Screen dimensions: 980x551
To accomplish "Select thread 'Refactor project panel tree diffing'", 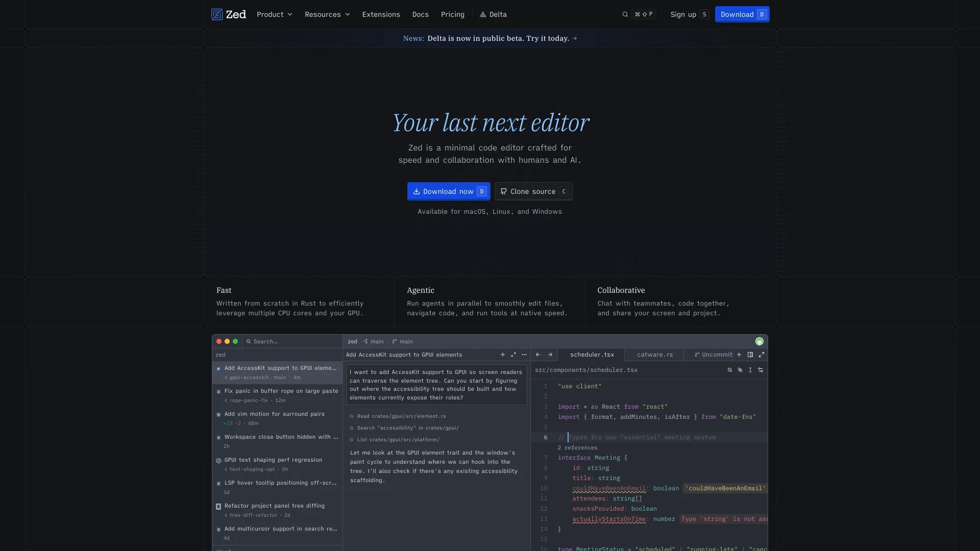I will pos(278,510).
